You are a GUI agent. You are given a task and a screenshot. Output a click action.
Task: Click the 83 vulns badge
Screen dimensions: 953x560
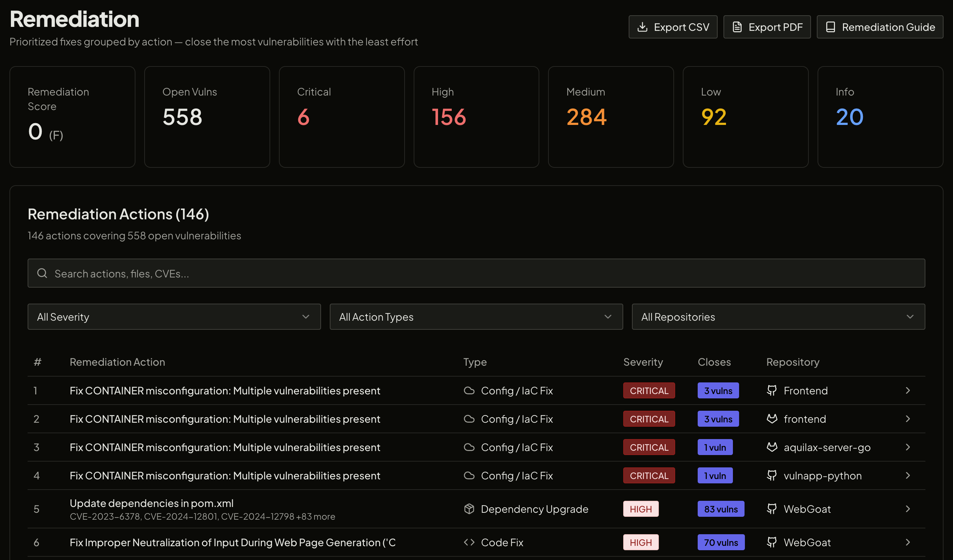coord(721,508)
